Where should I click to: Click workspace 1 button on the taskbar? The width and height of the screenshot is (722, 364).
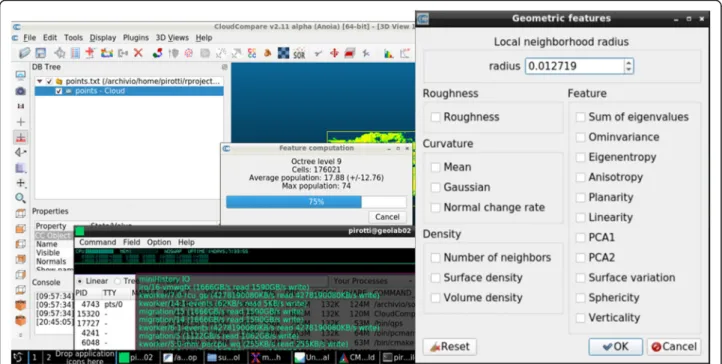(34, 357)
